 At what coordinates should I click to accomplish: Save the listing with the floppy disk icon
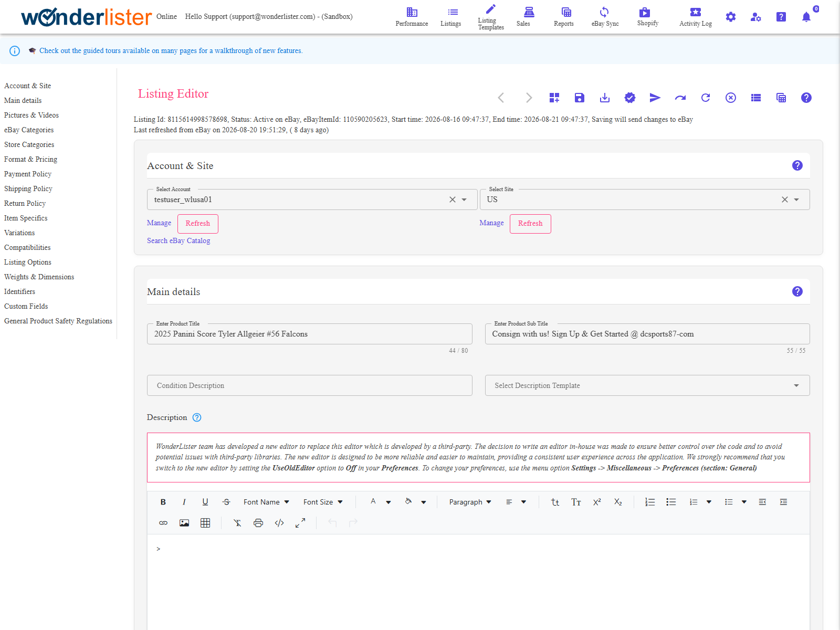[x=580, y=98]
